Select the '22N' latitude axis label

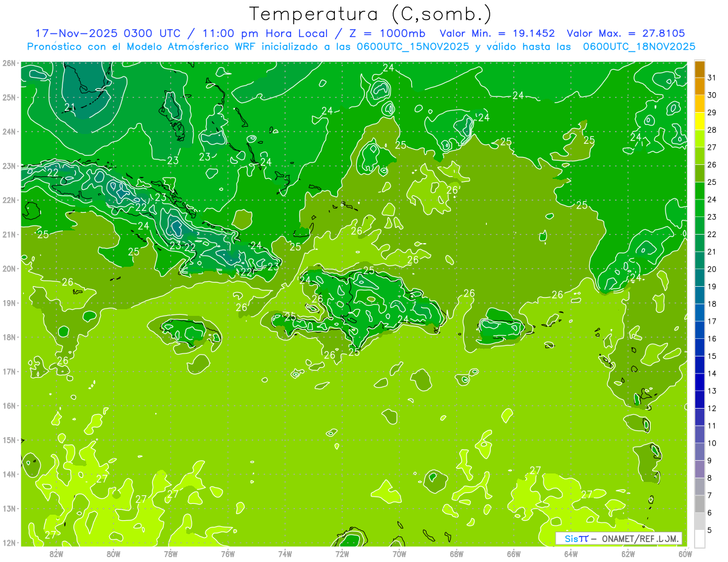point(9,200)
